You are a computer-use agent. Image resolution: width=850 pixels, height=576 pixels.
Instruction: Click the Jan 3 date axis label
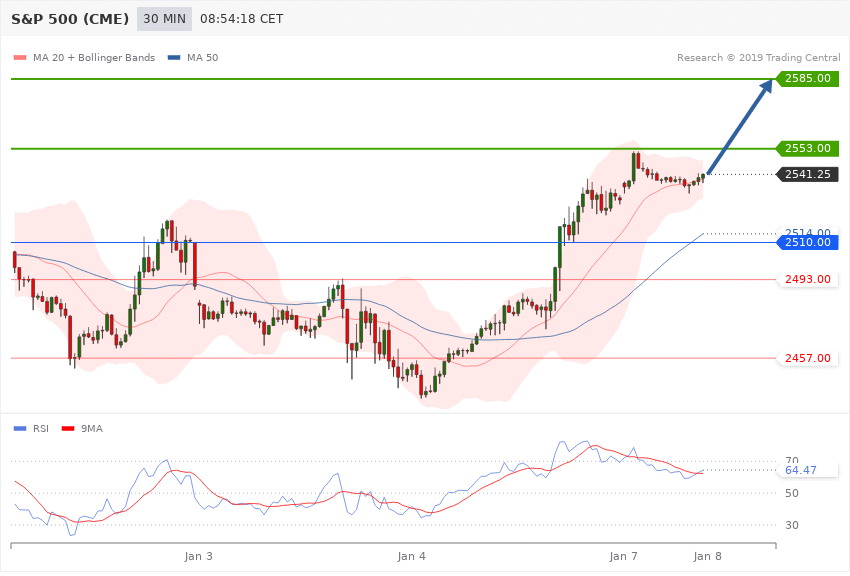pos(198,556)
